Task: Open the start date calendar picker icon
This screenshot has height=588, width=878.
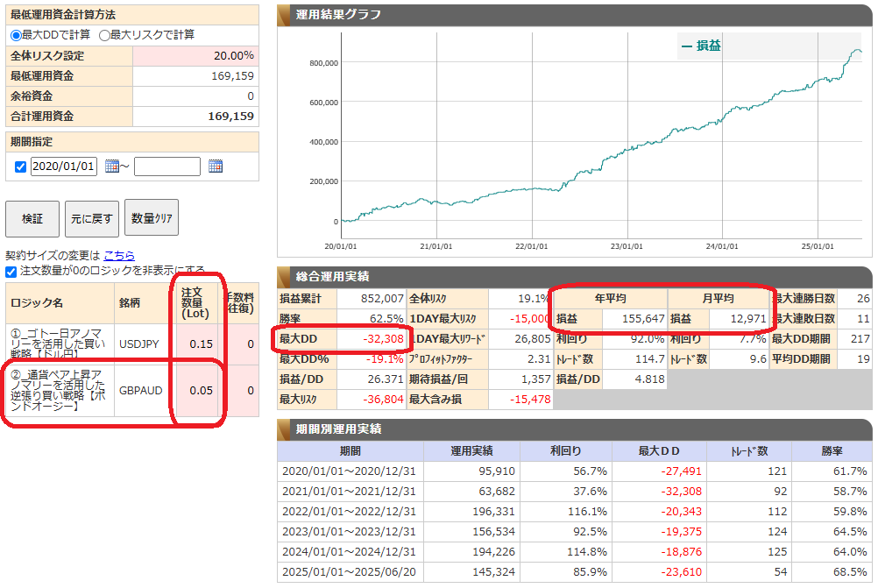Action: tap(111, 166)
